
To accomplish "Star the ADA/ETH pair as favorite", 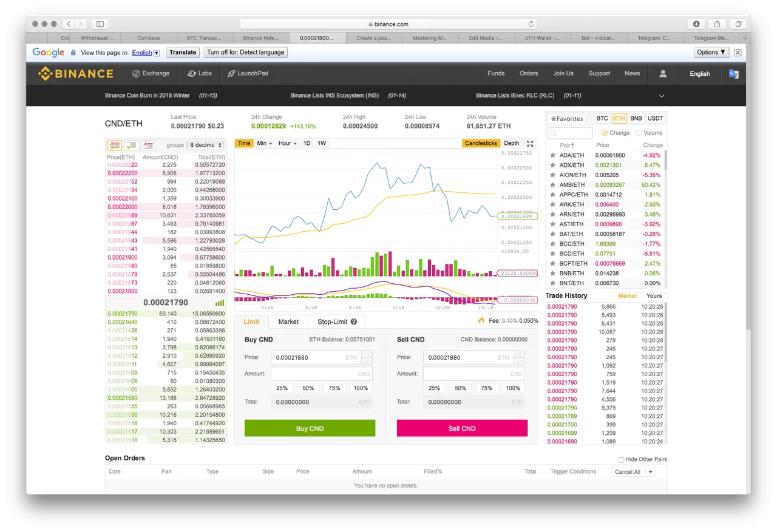I will pyautogui.click(x=552, y=155).
